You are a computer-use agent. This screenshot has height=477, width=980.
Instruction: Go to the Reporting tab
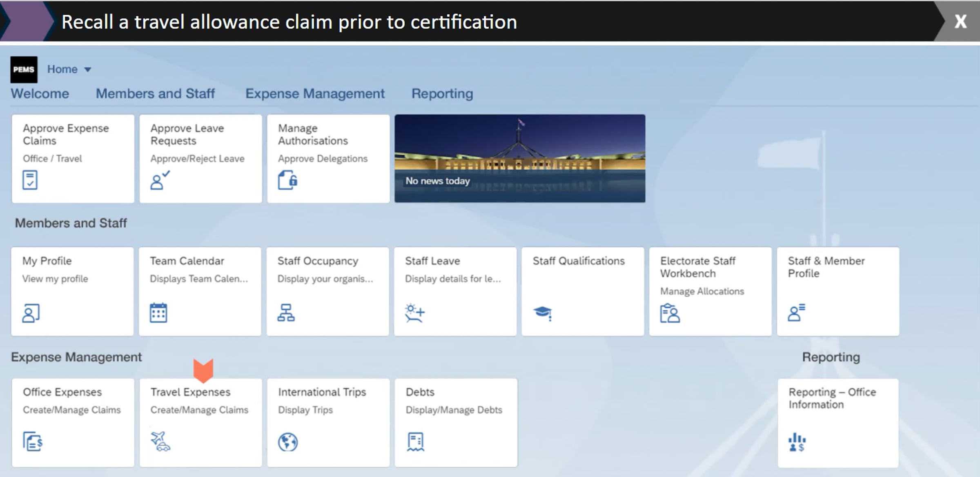click(442, 93)
